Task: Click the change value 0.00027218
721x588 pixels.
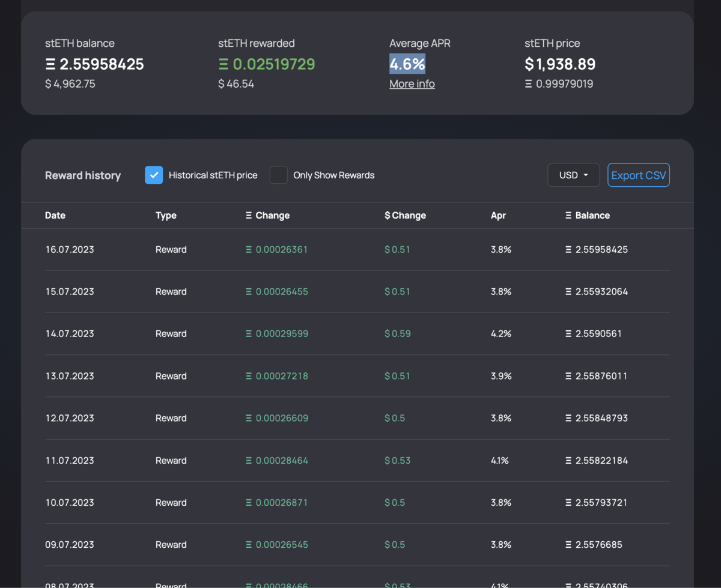Action: (276, 376)
